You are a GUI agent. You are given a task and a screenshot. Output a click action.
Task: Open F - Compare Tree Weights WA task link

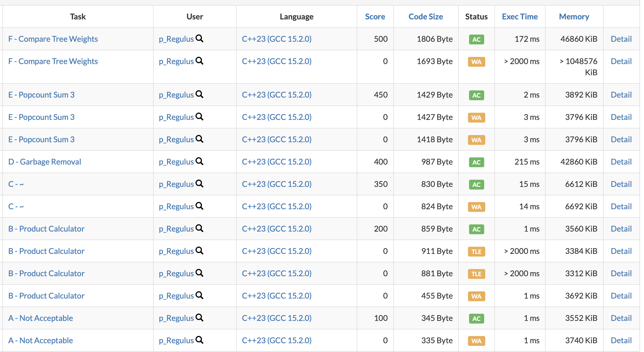pyautogui.click(x=53, y=61)
